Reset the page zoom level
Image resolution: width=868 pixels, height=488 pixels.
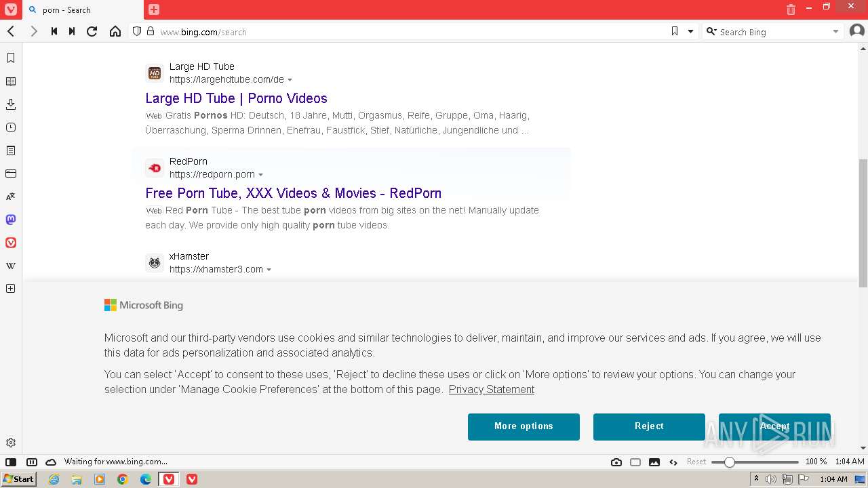(696, 462)
